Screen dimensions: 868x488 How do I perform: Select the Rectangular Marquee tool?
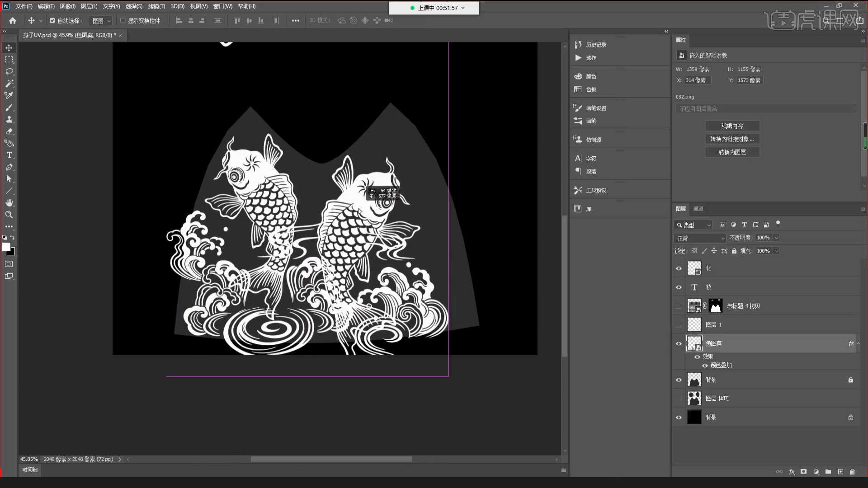click(9, 60)
